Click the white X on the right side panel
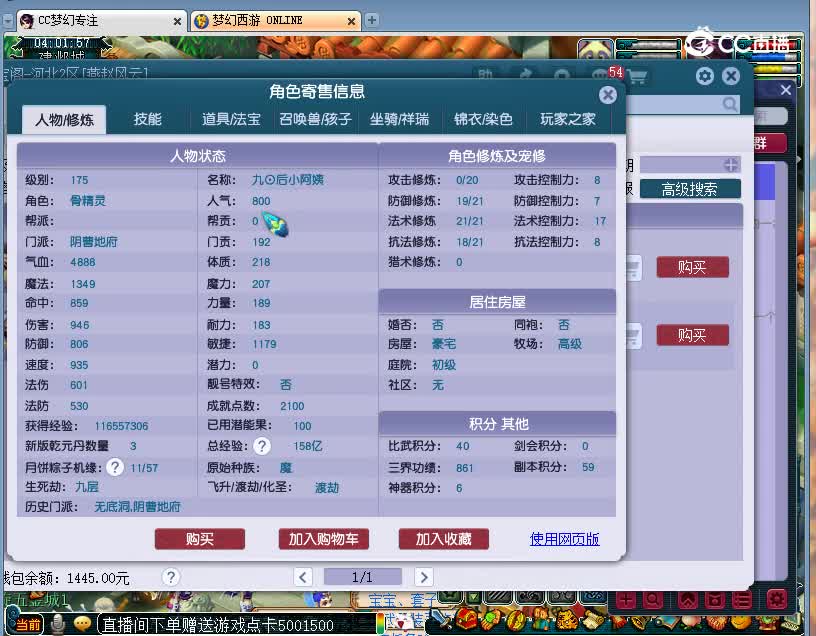 [785, 90]
